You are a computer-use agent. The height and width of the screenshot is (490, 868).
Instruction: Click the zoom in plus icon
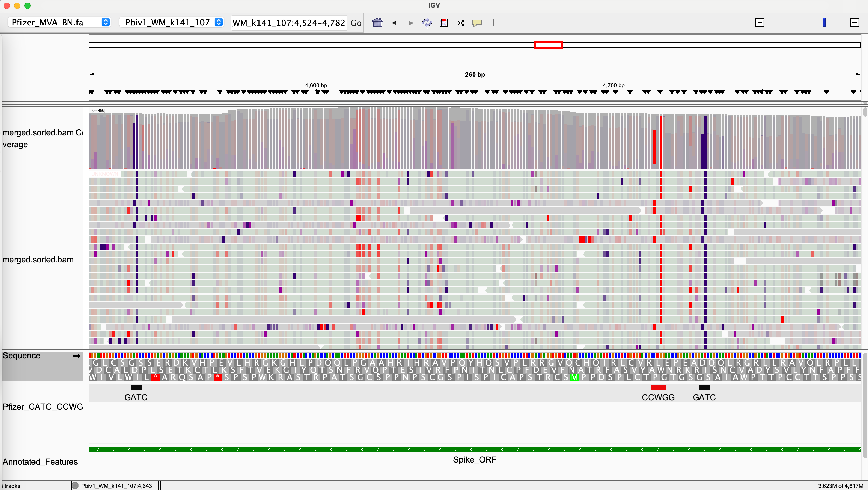pyautogui.click(x=855, y=23)
